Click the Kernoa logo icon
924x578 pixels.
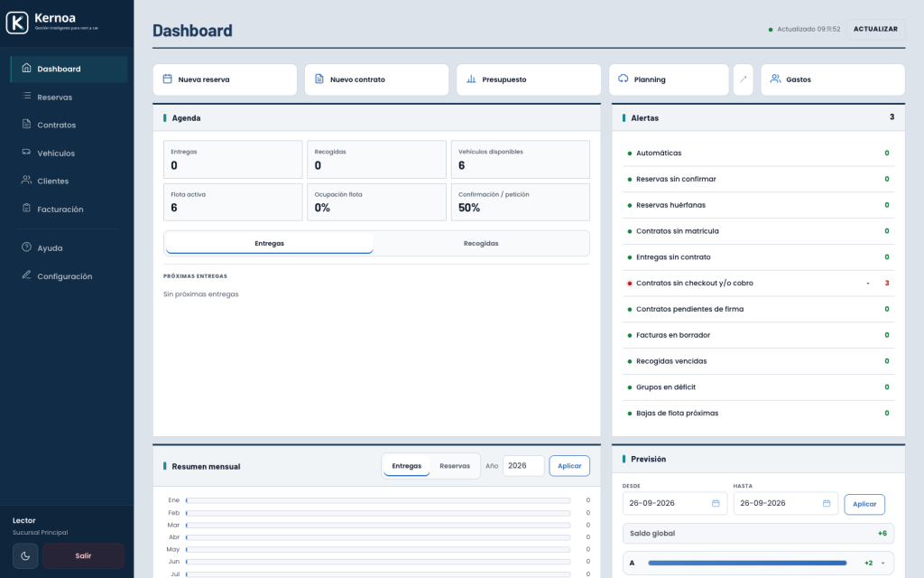(17, 23)
